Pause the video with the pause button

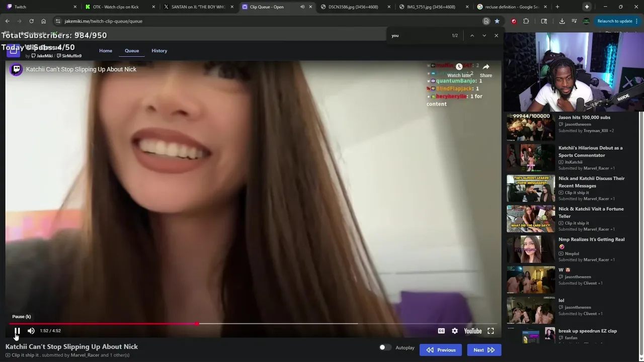point(17,331)
